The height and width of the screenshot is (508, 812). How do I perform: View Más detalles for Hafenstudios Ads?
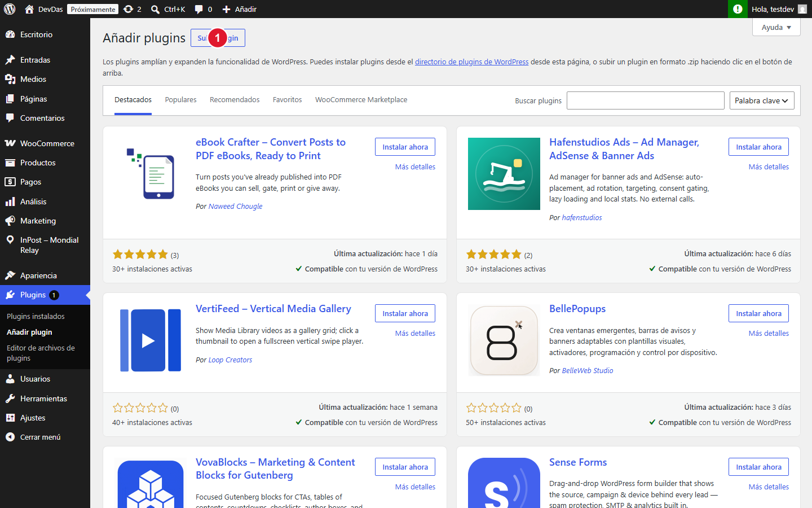pyautogui.click(x=769, y=167)
